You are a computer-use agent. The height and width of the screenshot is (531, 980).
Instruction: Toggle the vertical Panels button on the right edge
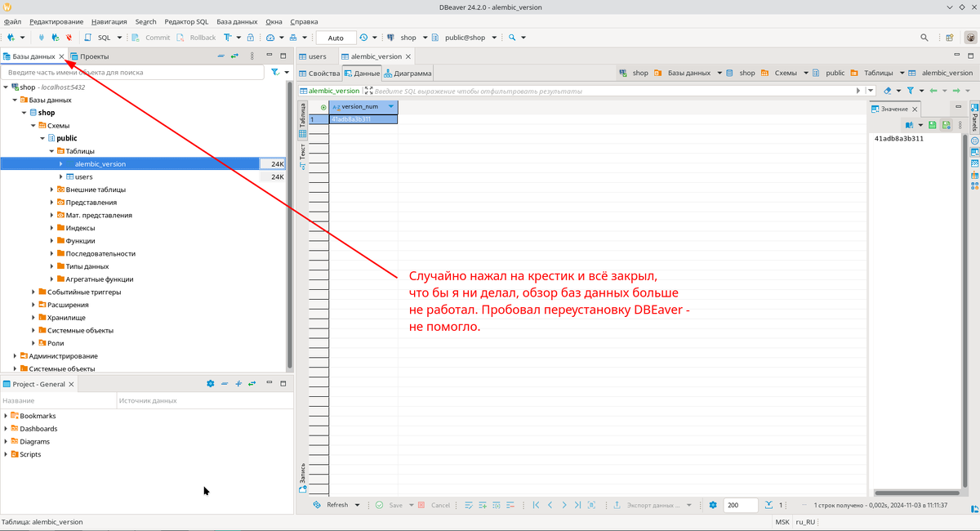(x=973, y=118)
